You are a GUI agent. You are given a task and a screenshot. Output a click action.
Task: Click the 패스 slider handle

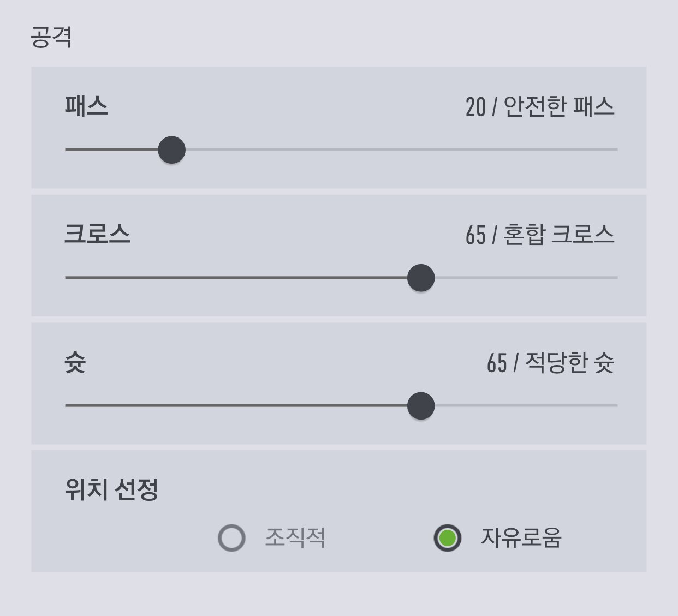pos(172,150)
